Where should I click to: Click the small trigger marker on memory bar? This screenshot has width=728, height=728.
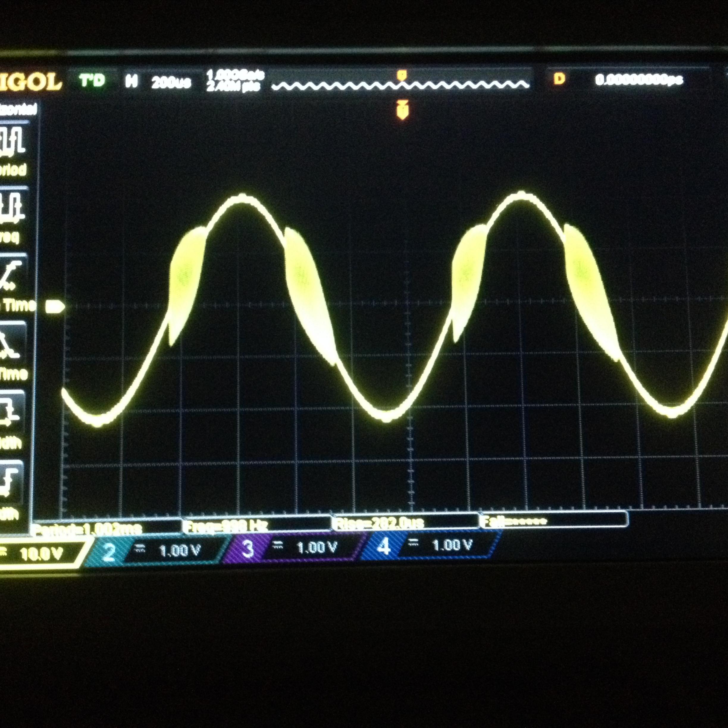(x=402, y=75)
